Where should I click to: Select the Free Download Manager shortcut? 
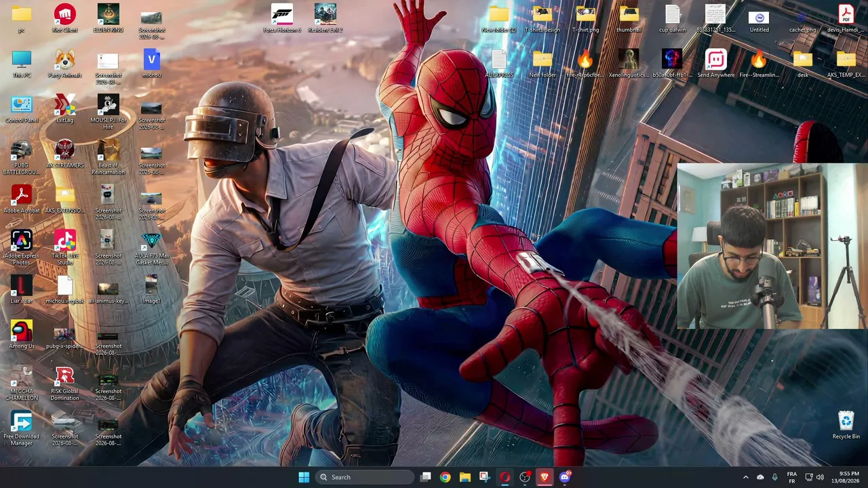click(x=21, y=429)
